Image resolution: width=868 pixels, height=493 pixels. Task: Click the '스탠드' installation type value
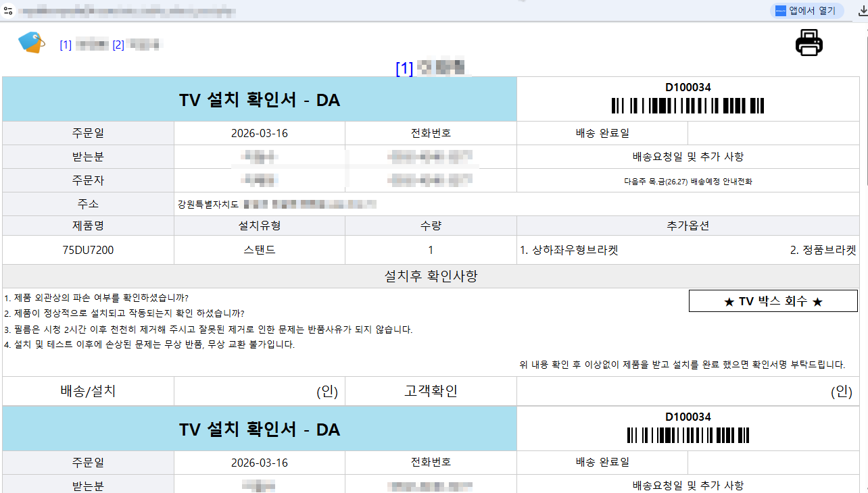tap(260, 250)
